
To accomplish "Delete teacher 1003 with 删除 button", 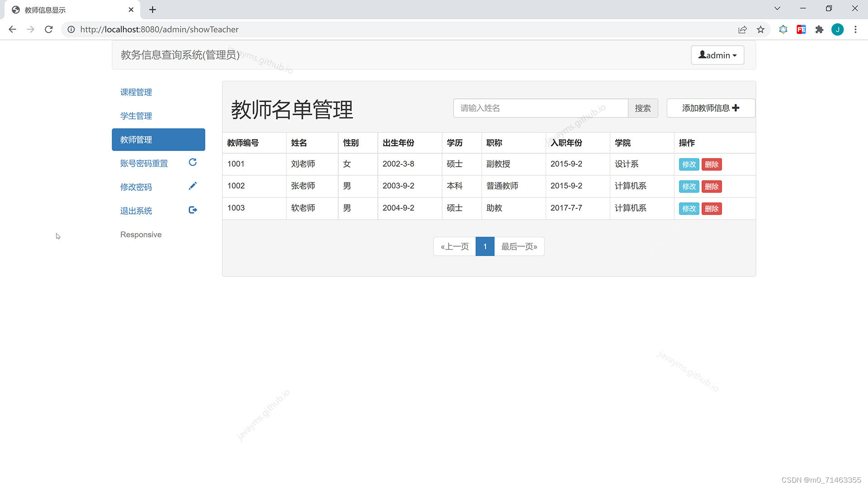I will [x=711, y=209].
